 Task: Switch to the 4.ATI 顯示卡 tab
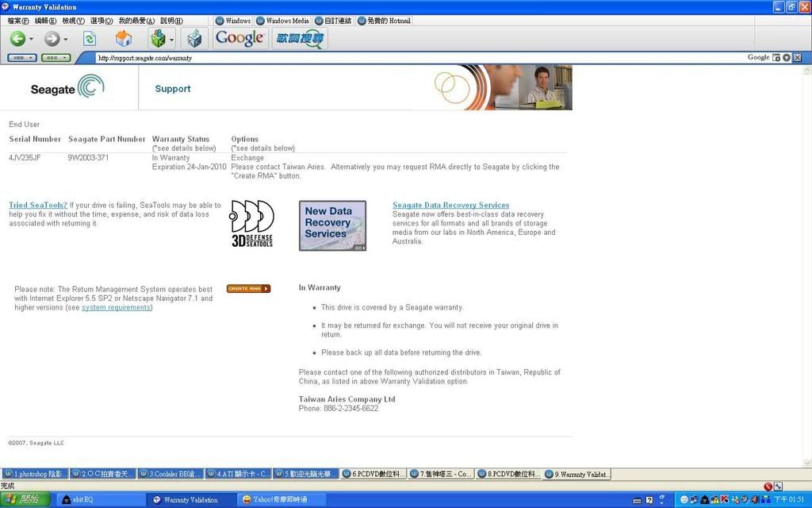click(x=238, y=474)
